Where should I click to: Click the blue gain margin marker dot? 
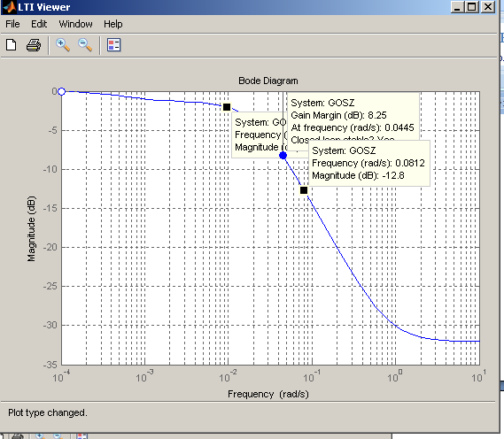click(283, 156)
